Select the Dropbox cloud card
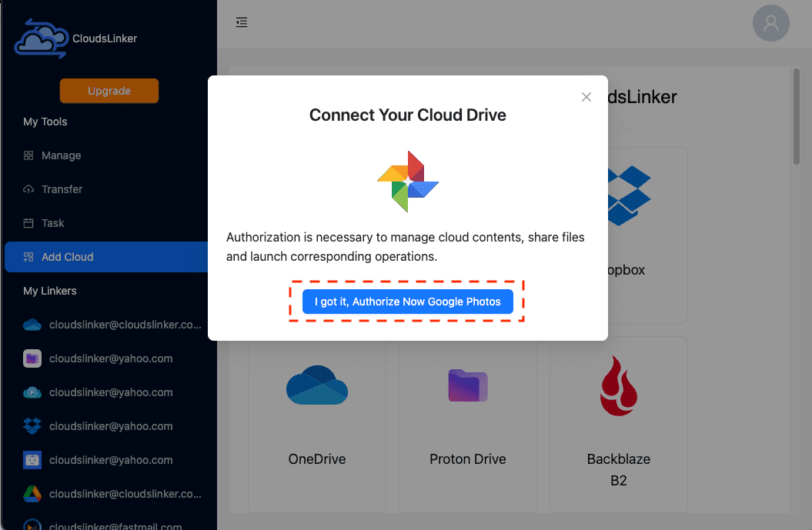Image resolution: width=812 pixels, height=530 pixels. pos(647,235)
